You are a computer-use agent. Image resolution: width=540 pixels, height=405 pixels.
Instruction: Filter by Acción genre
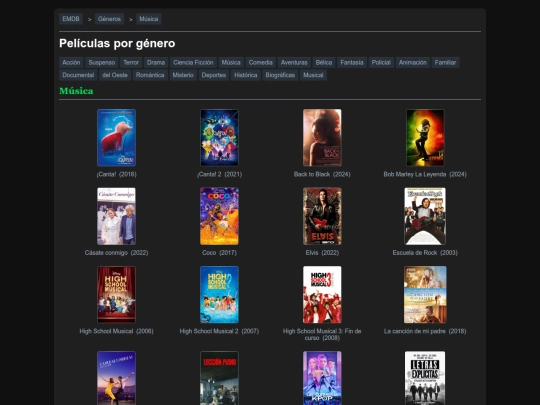[x=71, y=62]
